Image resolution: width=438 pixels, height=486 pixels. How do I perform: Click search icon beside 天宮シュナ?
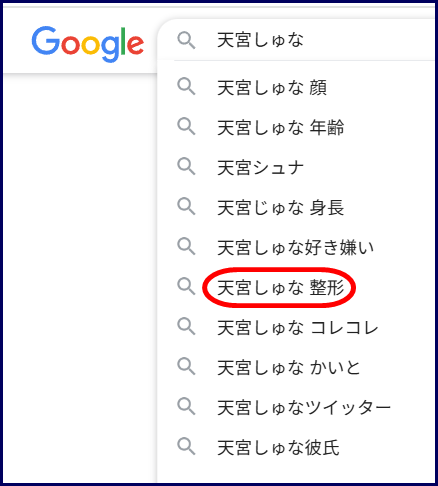pos(186,167)
